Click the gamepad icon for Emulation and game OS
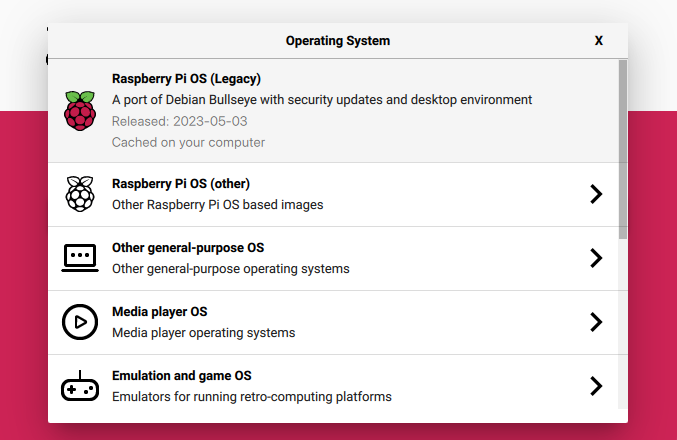Viewport: 677px width, 440px height. [80, 386]
